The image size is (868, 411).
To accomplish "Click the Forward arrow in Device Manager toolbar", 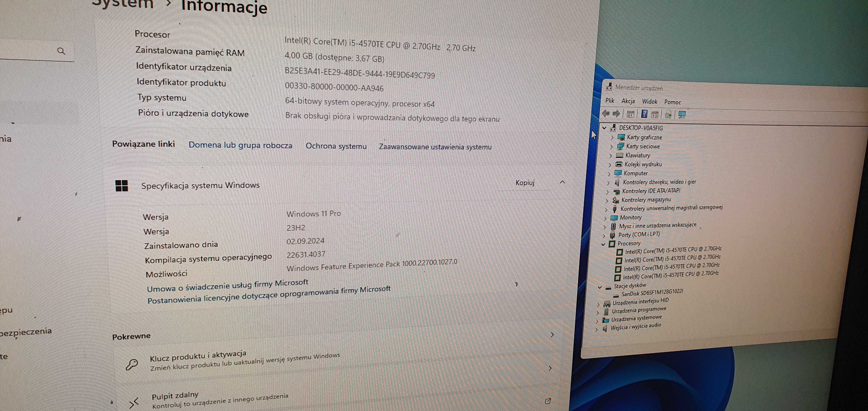I will point(616,114).
